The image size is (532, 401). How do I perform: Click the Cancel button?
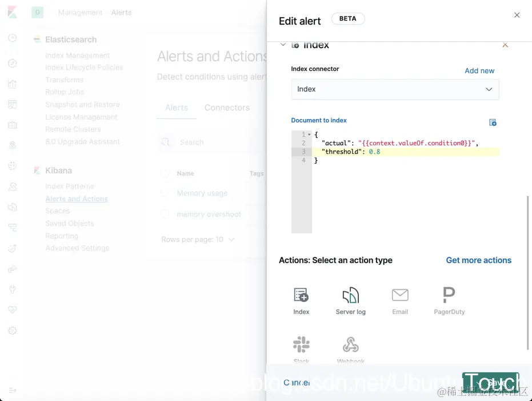click(297, 383)
